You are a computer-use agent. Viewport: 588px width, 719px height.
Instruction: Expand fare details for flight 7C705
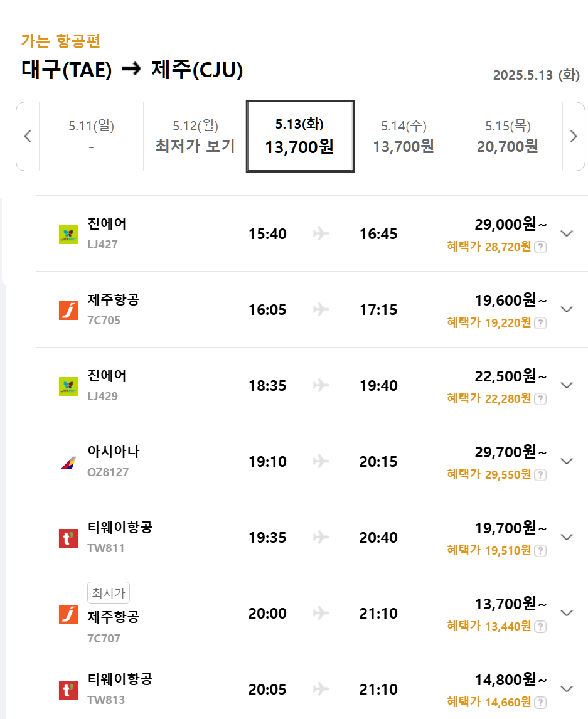pyautogui.click(x=567, y=309)
